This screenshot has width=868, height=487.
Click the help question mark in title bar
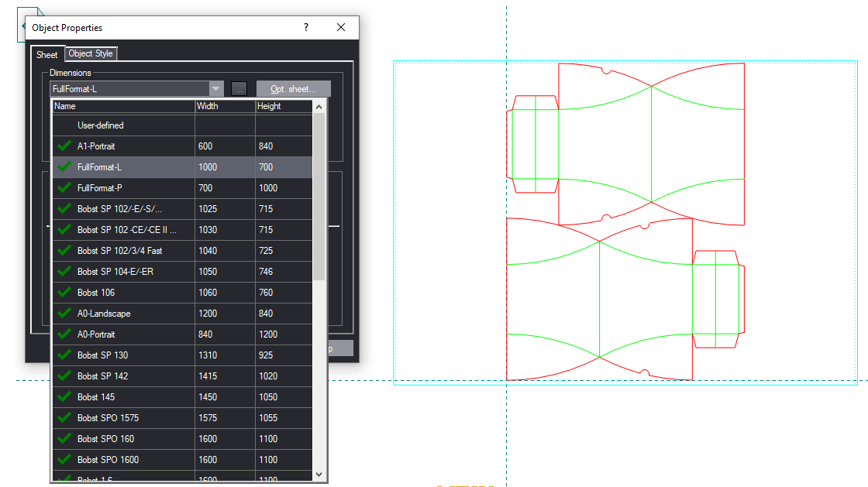(x=306, y=27)
